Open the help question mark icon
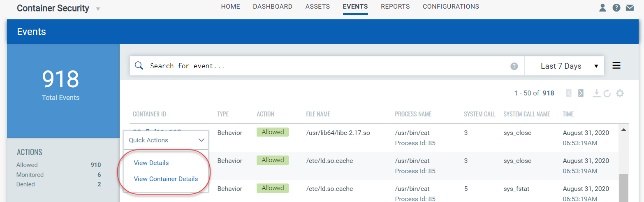Image resolution: width=644 pixels, height=202 pixels. tap(616, 7)
